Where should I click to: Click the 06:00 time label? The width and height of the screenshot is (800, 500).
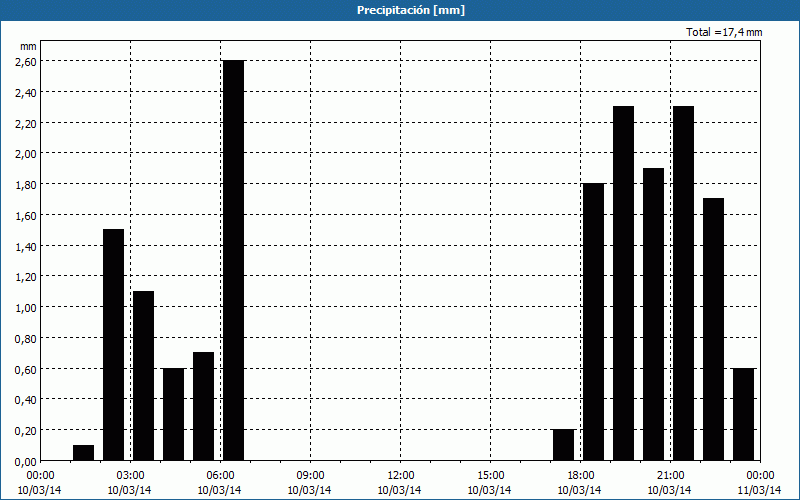tap(220, 476)
